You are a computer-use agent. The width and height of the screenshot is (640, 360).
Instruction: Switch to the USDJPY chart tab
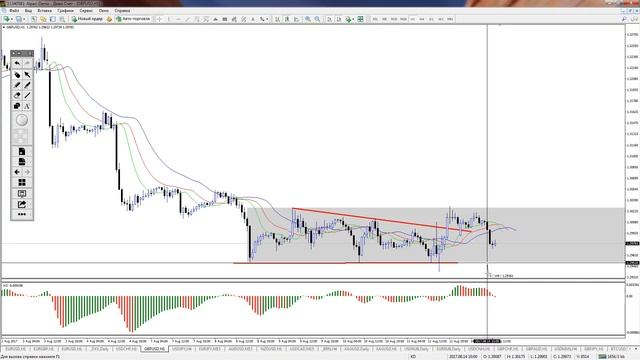coord(182,349)
